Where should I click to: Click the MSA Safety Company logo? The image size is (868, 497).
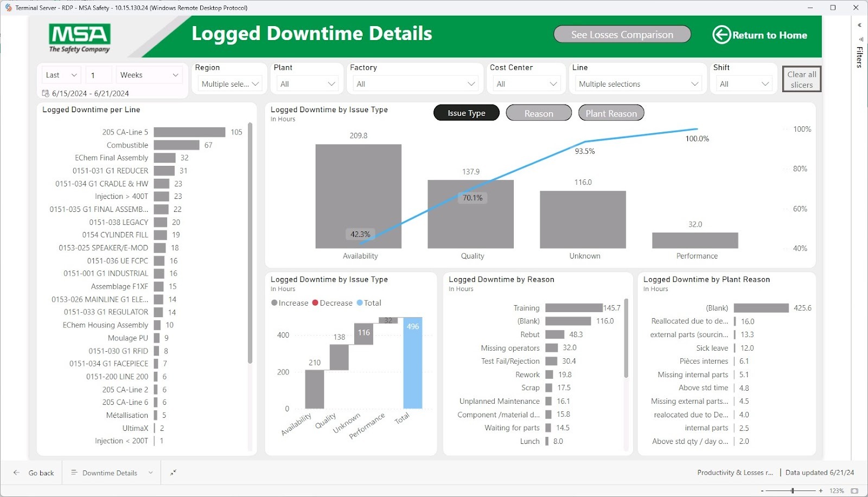point(80,37)
